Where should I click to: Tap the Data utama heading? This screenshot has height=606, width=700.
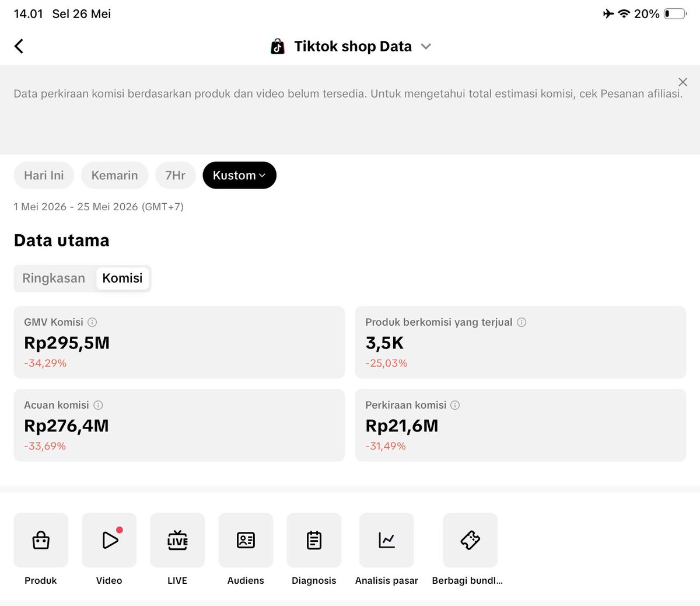pyautogui.click(x=62, y=241)
